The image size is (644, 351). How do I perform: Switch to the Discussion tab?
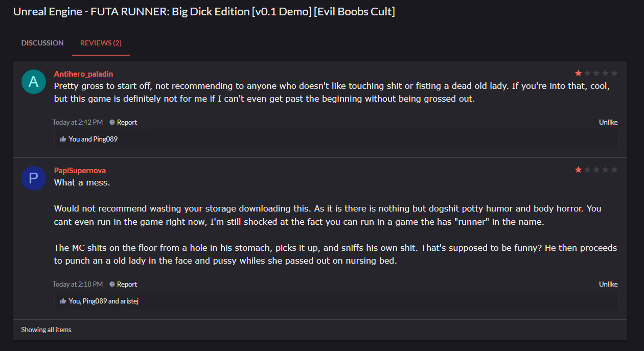42,43
